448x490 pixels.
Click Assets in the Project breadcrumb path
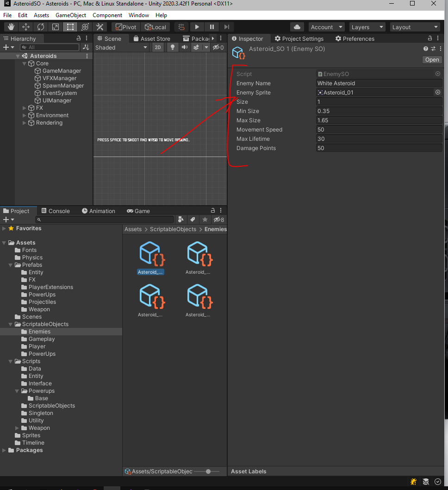133,229
